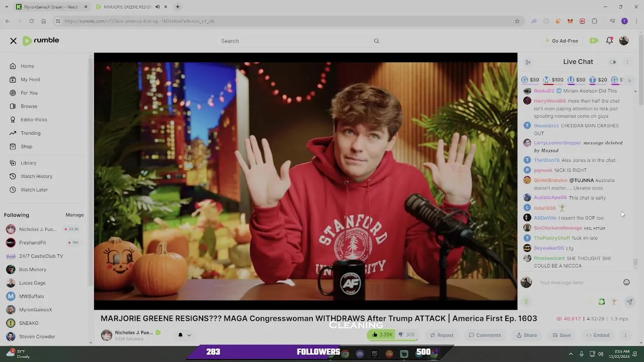Click Go Ad-Free button
The width and height of the screenshot is (644, 362).
point(562,41)
